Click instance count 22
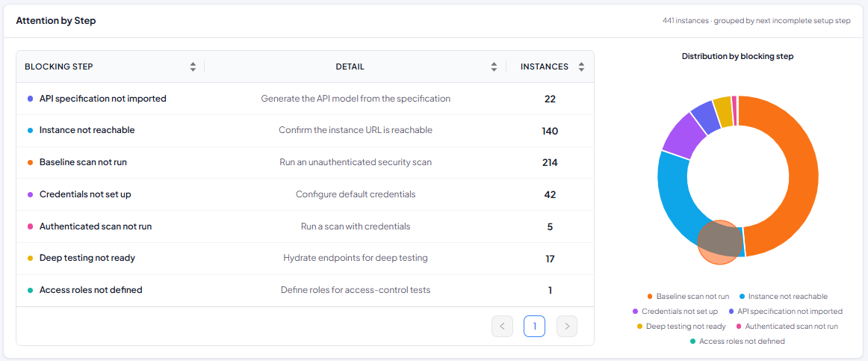 tap(550, 99)
